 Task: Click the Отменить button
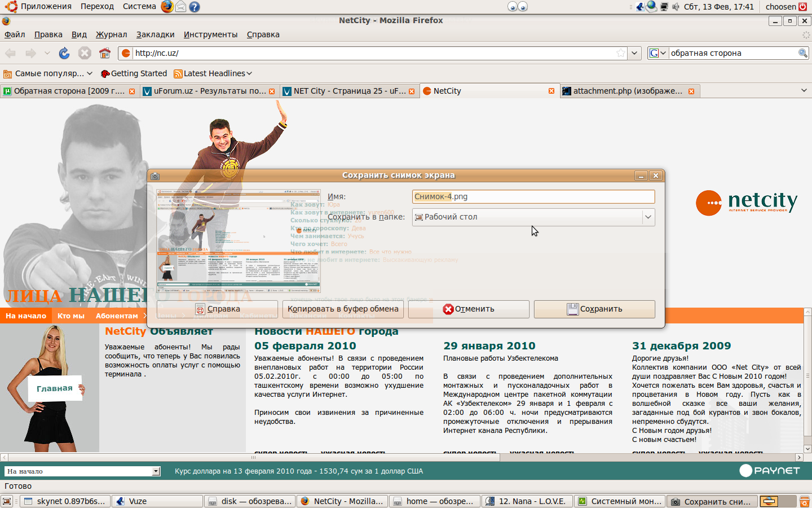pyautogui.click(x=469, y=309)
